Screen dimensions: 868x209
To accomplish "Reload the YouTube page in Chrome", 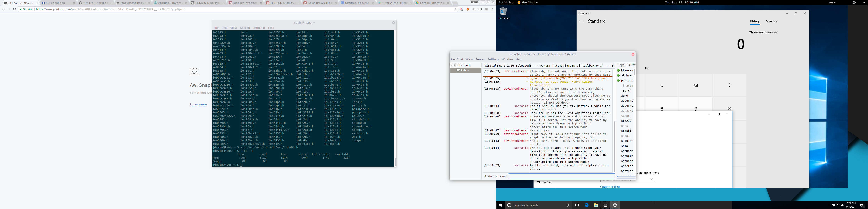I will coord(14,9).
